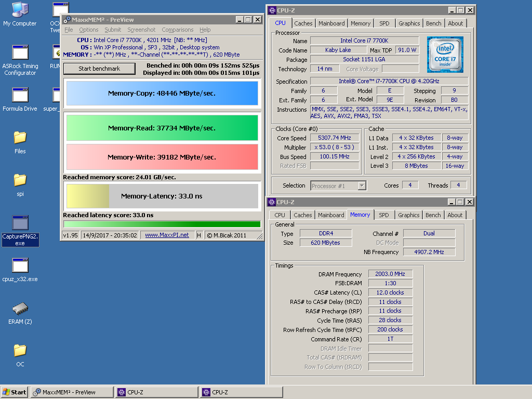Switch to CPU tab in lower CPU-Z
532x399 pixels.
pyautogui.click(x=280, y=215)
